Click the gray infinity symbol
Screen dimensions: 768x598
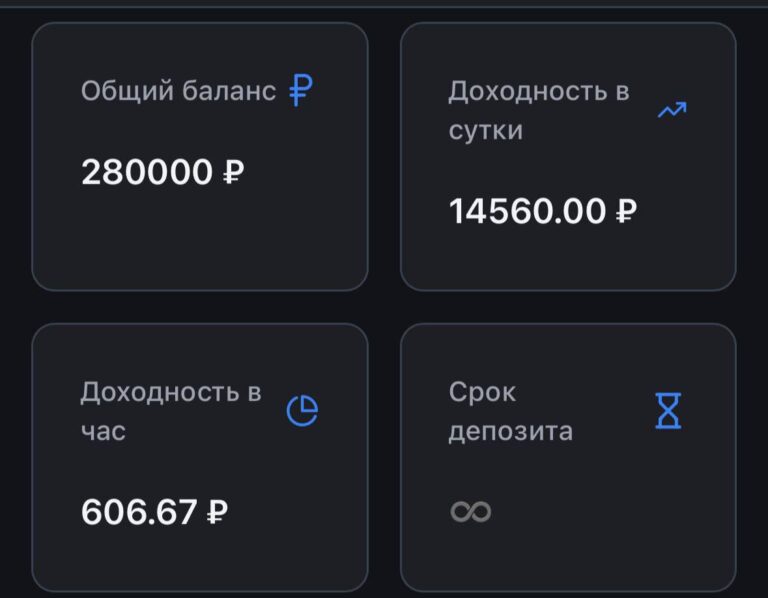[x=470, y=512]
